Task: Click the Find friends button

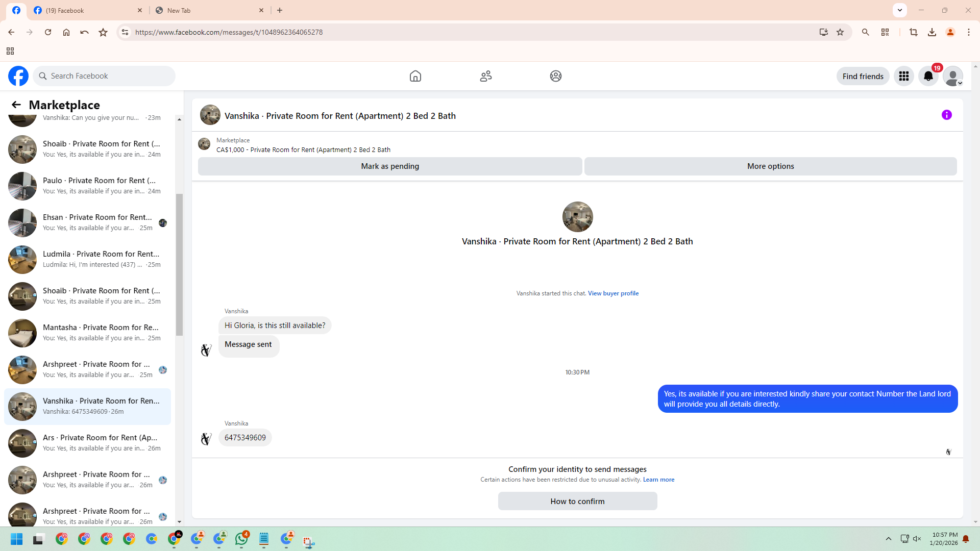Action: tap(863, 76)
